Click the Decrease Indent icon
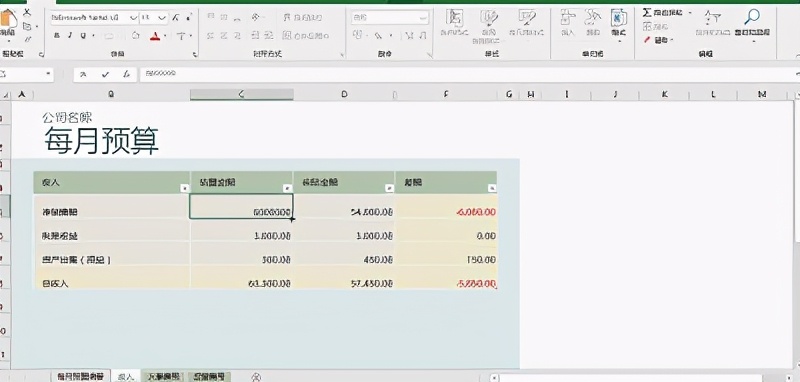800x382 pixels. coord(256,36)
